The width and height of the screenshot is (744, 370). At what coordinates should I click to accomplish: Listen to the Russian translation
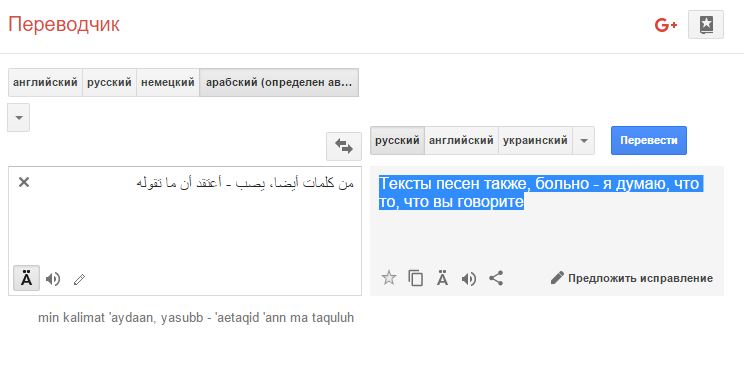coord(469,279)
